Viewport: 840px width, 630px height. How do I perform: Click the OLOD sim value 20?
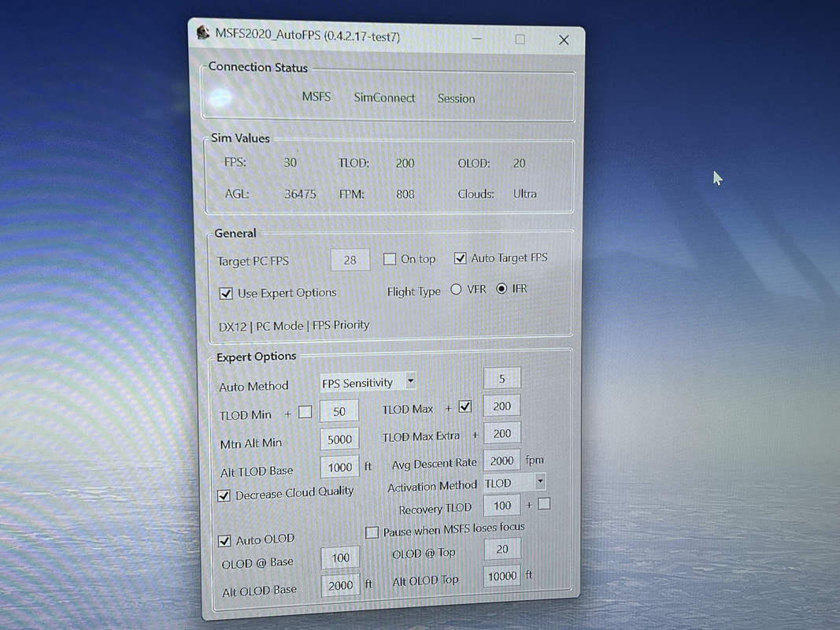(x=519, y=163)
